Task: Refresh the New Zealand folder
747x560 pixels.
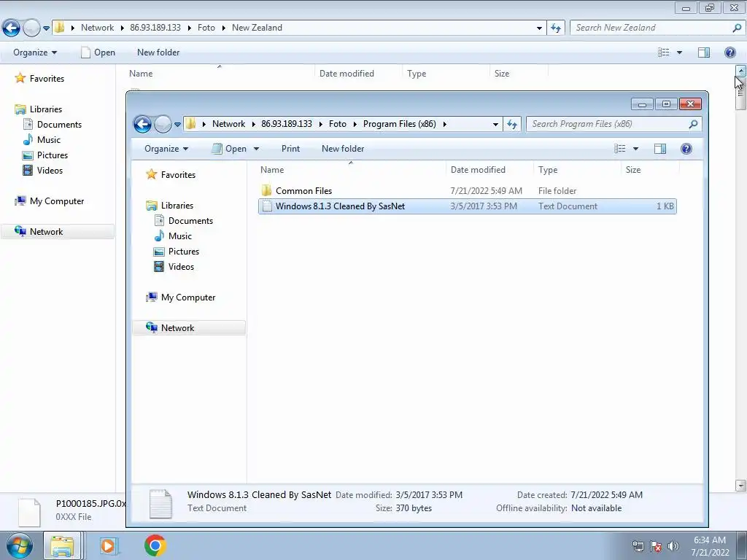Action: click(x=555, y=28)
